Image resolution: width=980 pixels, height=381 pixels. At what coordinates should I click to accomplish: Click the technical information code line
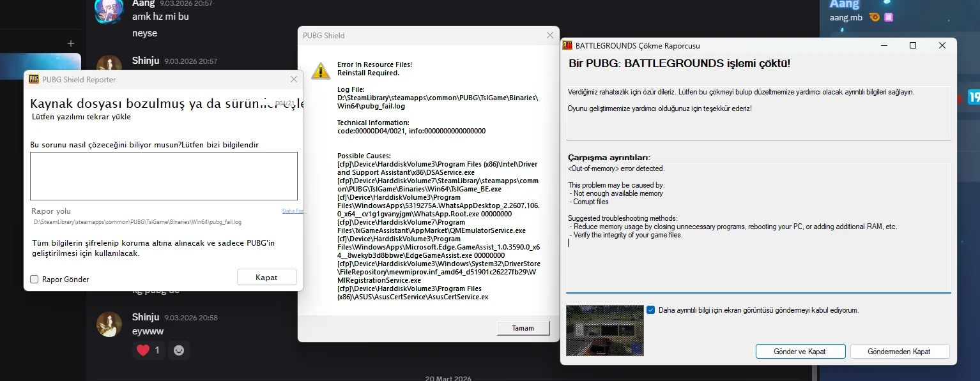tap(411, 131)
